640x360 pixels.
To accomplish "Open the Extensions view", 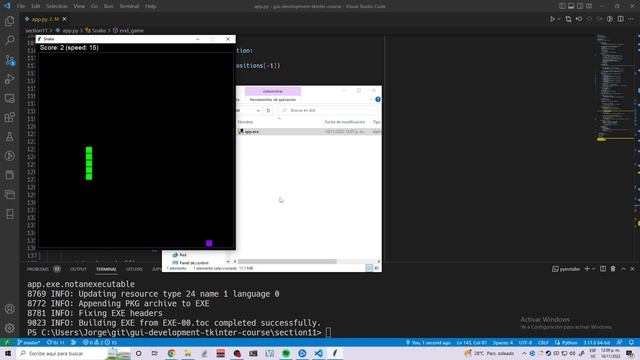I will [9, 118].
